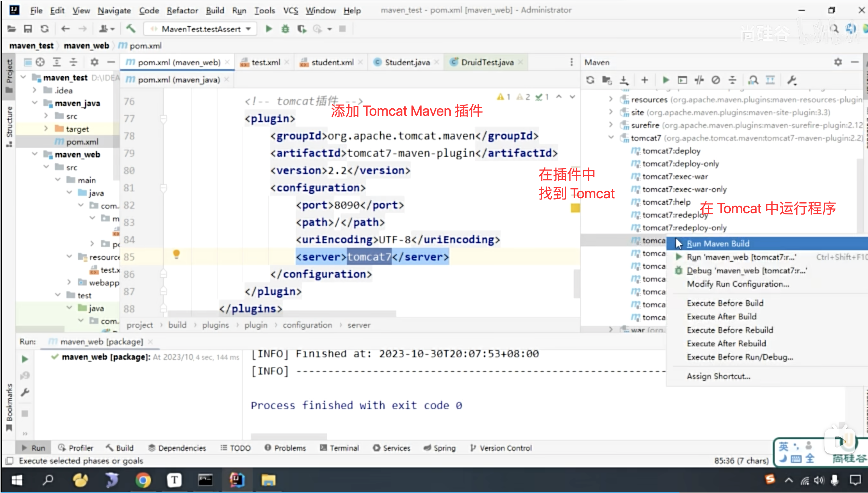Viewport: 868px width, 493px height.
Task: Select Run Maven Build from context menu
Action: coord(718,244)
